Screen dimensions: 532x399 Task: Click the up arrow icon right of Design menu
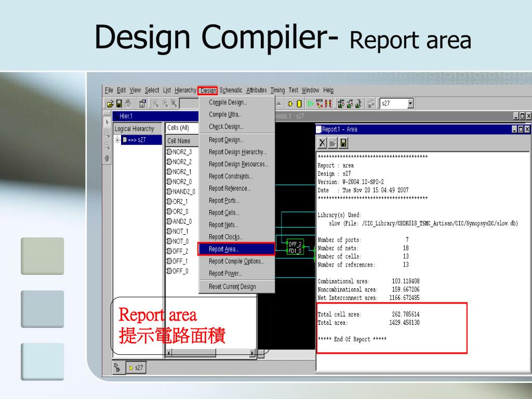[x=279, y=103]
